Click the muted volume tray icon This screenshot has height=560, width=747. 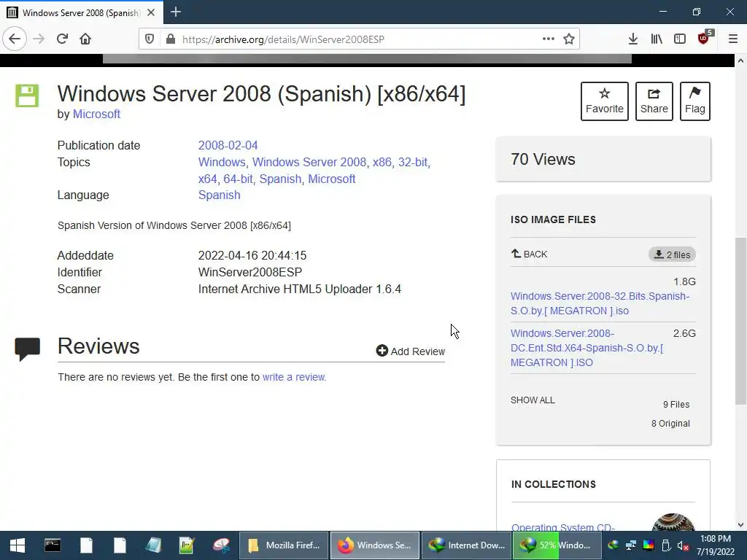pyautogui.click(x=683, y=545)
